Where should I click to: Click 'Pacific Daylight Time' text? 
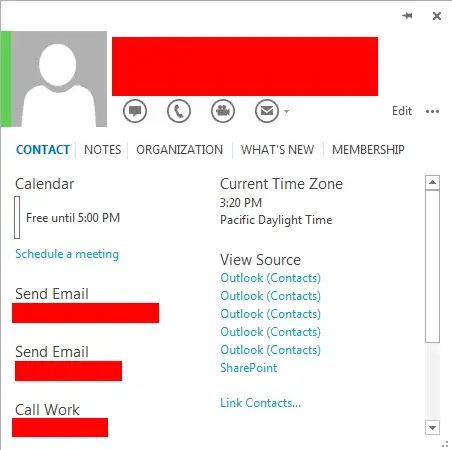tap(276, 220)
